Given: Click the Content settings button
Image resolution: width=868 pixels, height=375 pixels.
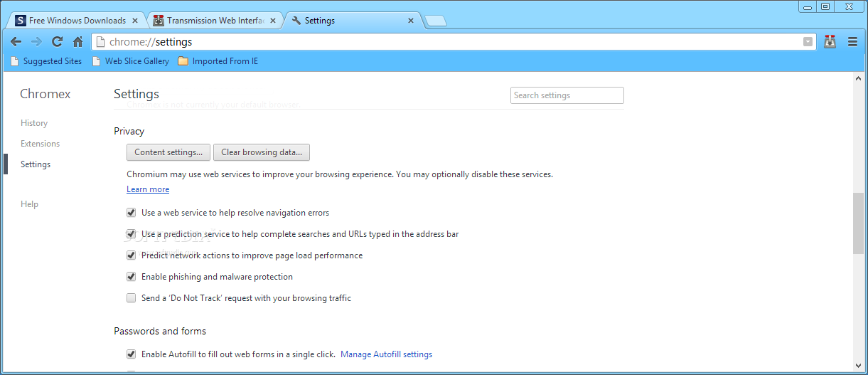Looking at the screenshot, I should pyautogui.click(x=168, y=152).
